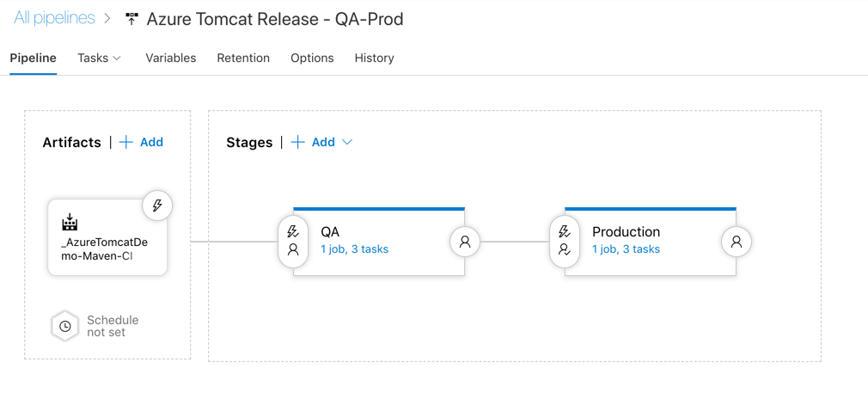Expand the Tasks dropdown chevron
The width and height of the screenshot is (868, 399).
116,58
